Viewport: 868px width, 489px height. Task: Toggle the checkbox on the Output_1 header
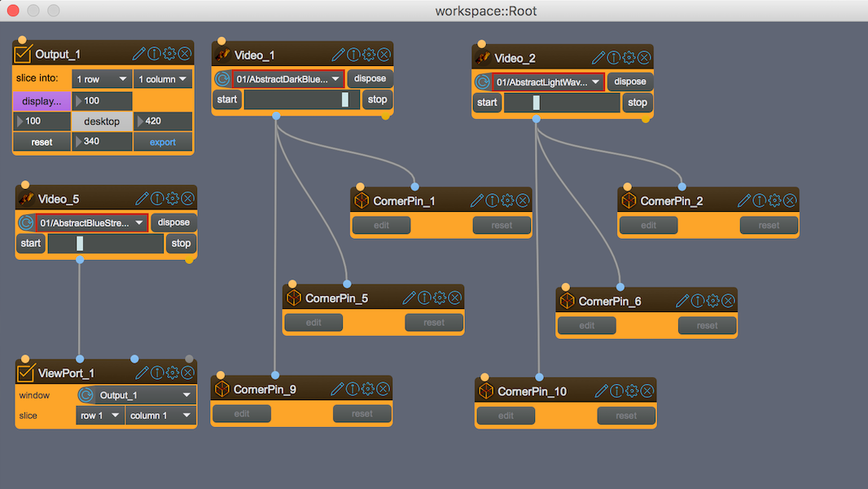tap(22, 54)
